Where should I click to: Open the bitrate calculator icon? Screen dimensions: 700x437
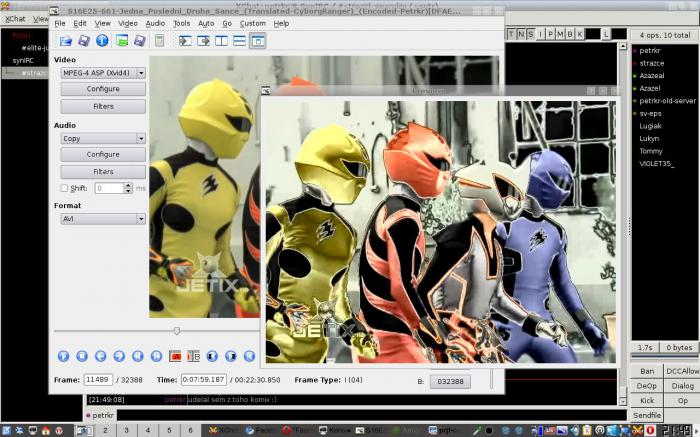(159, 41)
